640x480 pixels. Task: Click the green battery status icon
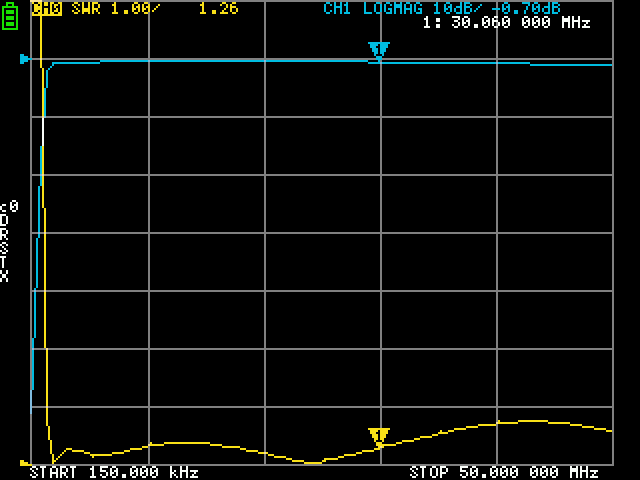point(11,16)
